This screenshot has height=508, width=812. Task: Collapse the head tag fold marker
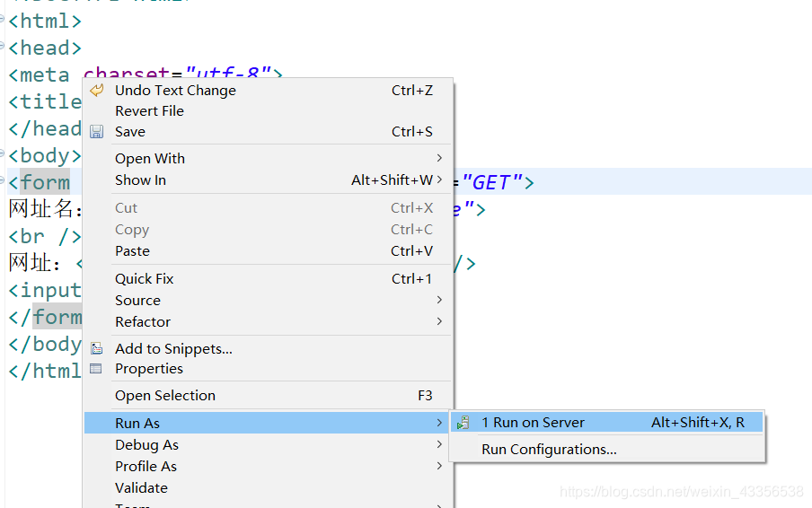[2, 46]
